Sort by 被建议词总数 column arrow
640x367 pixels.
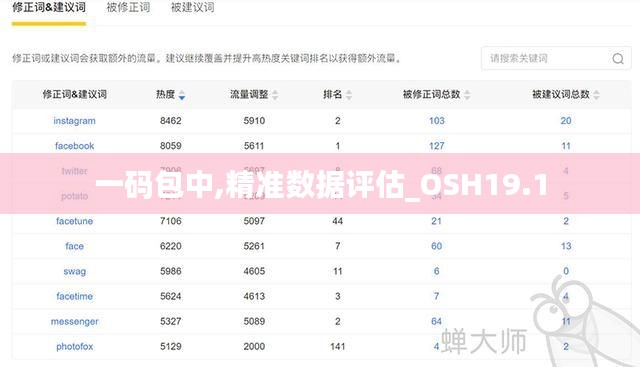click(x=596, y=95)
